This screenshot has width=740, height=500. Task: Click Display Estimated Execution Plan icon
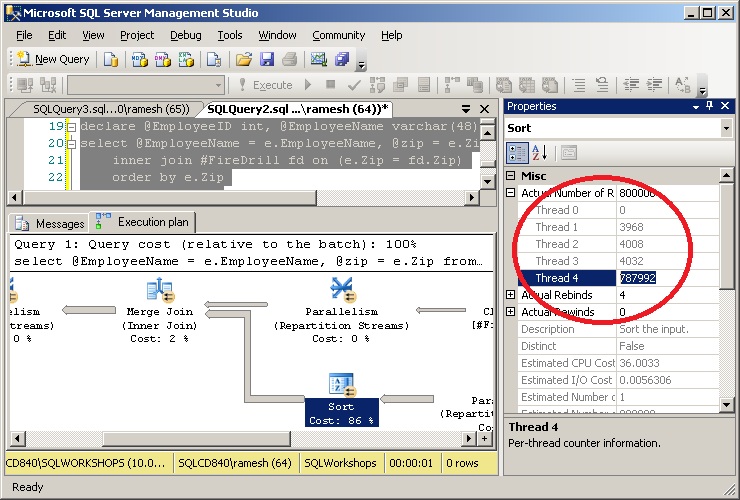coord(377,85)
